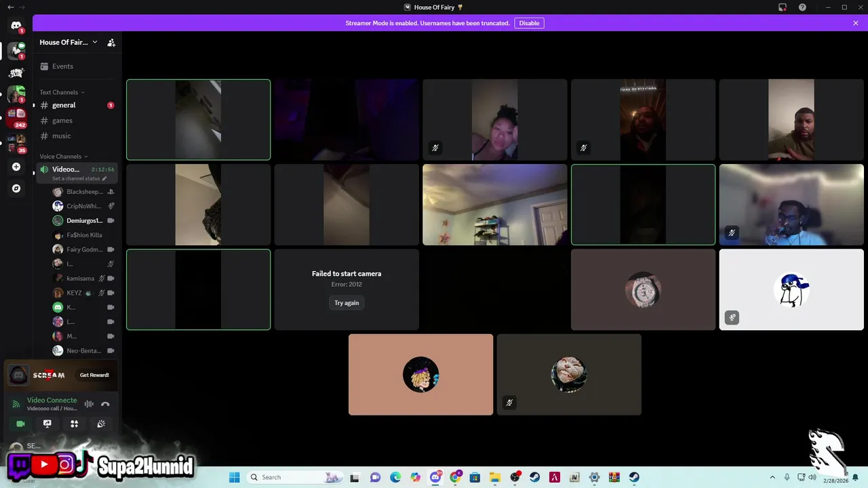Select user Demiurgos1 in voice list
868x488 pixels.
83,220
